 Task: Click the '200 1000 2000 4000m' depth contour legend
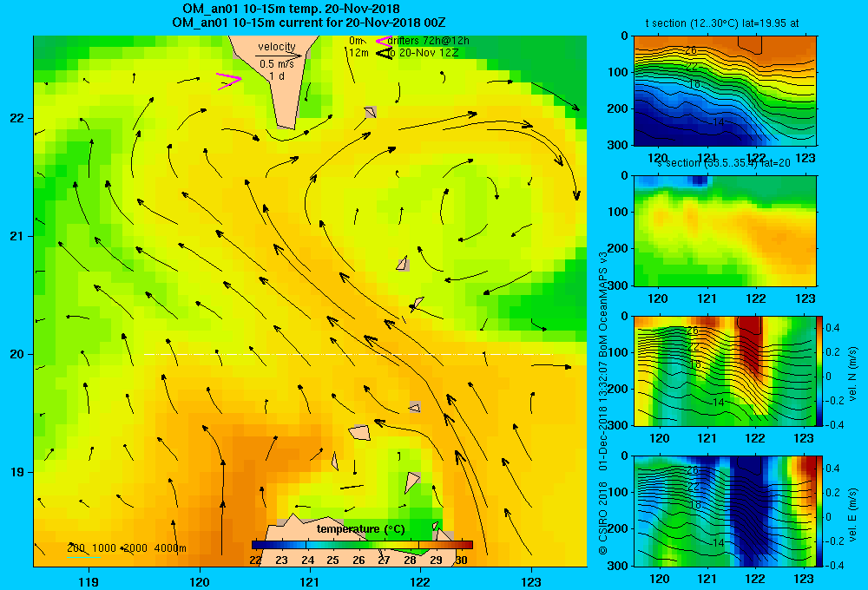(127, 548)
